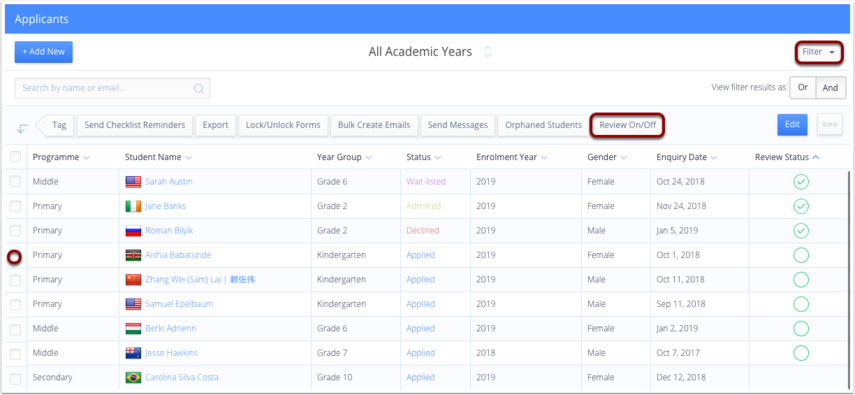The width and height of the screenshot is (855, 395).
Task: Mark Berki Adrienn's review status circle
Action: pos(800,328)
